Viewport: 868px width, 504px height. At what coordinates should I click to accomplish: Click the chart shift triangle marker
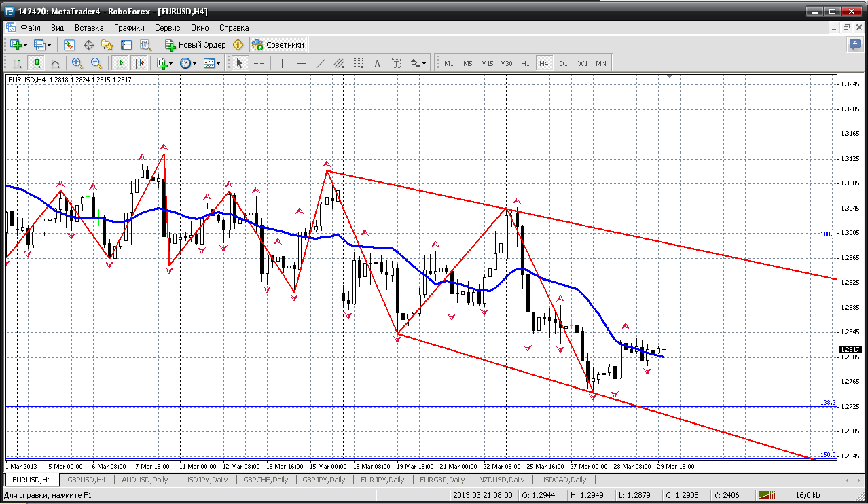pos(670,77)
